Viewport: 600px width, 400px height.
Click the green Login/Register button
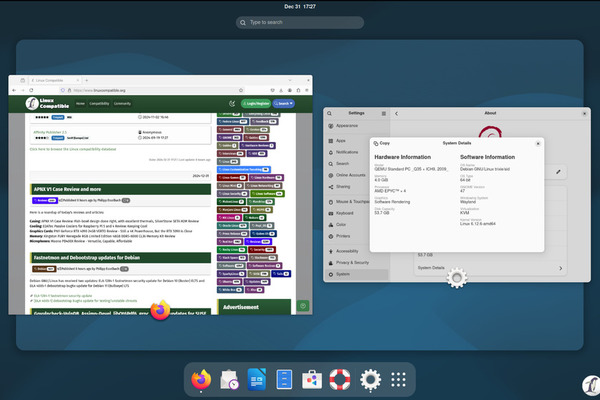(x=256, y=104)
